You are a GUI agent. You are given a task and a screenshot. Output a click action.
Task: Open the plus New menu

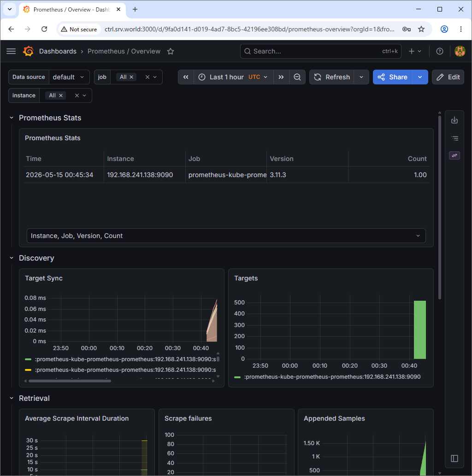pos(415,51)
